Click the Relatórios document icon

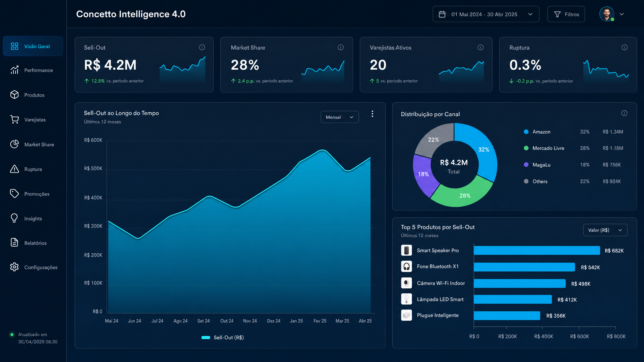14,243
